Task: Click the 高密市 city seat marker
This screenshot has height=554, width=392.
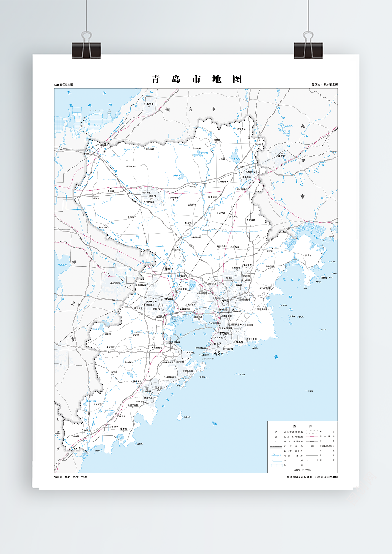Action: tap(119, 283)
